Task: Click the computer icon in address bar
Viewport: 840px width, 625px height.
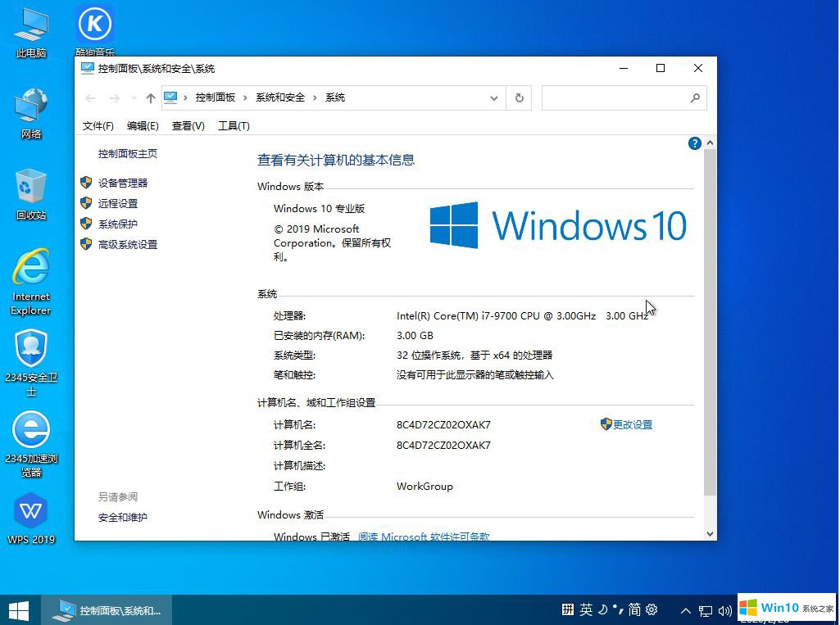Action: click(170, 97)
